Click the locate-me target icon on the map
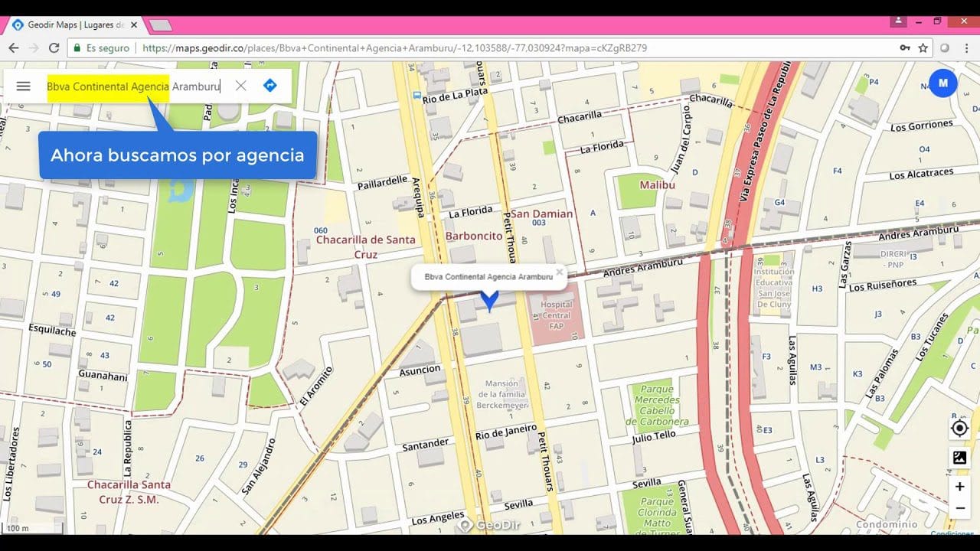 pyautogui.click(x=959, y=429)
